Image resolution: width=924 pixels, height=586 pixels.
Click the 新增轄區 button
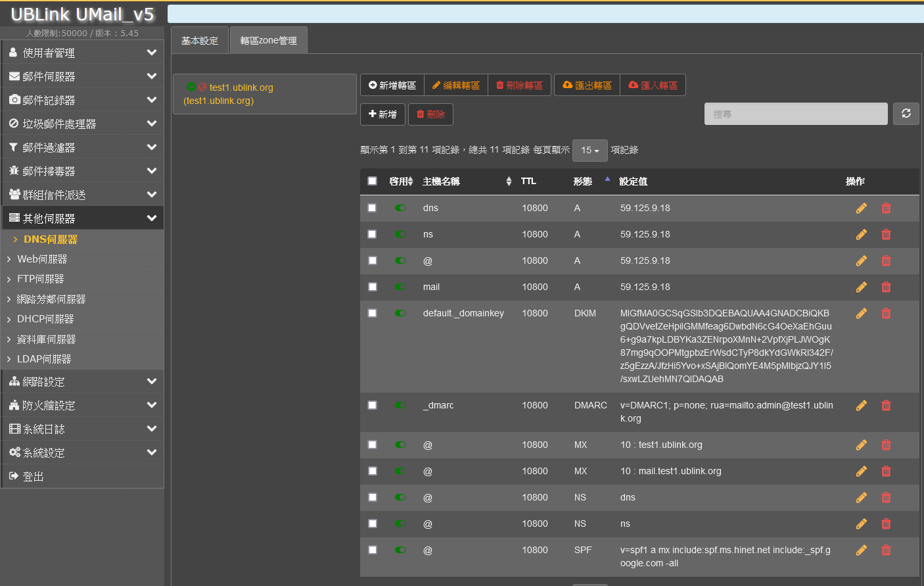coord(392,85)
